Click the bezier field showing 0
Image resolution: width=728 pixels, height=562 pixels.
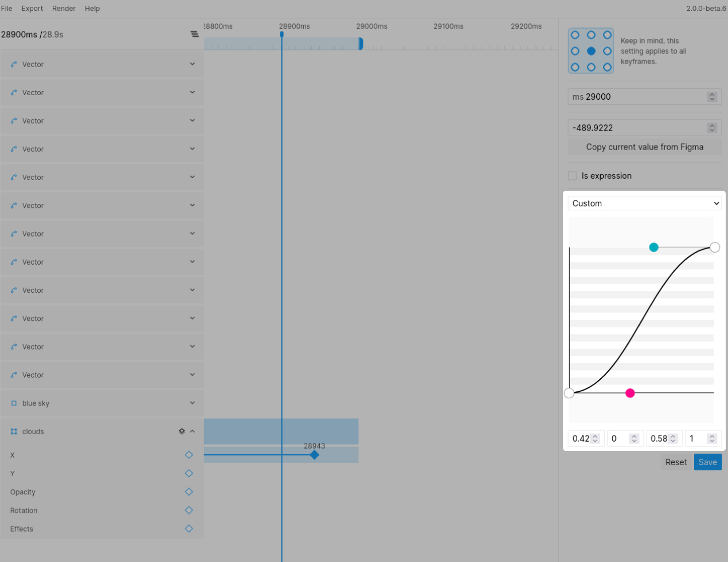[x=625, y=438]
